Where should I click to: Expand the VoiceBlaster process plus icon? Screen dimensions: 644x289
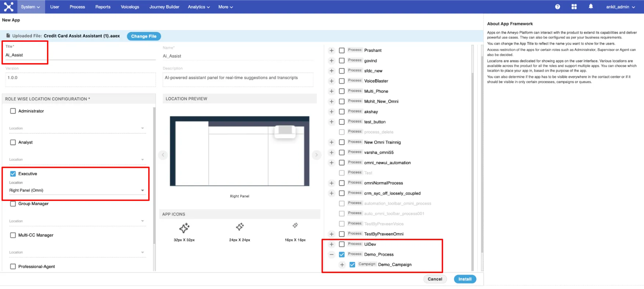click(x=332, y=81)
